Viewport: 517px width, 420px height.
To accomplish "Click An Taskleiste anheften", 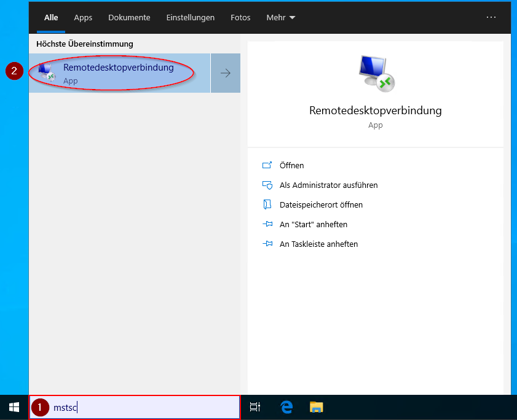I will pyautogui.click(x=318, y=244).
